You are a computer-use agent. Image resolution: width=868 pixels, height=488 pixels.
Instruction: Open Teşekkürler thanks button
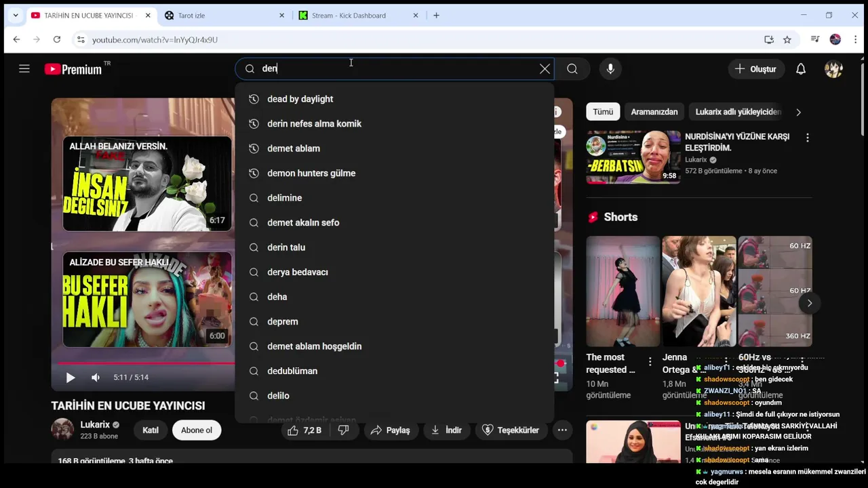coord(511,430)
